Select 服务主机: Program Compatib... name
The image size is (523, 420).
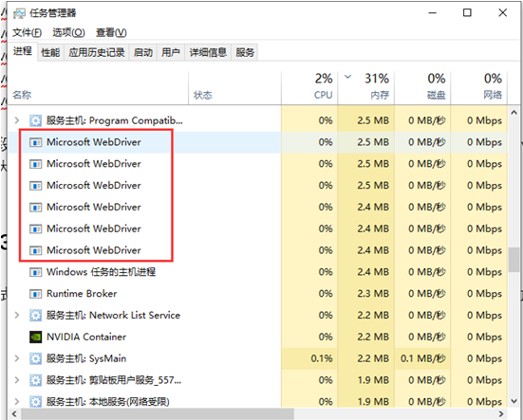[x=115, y=120]
